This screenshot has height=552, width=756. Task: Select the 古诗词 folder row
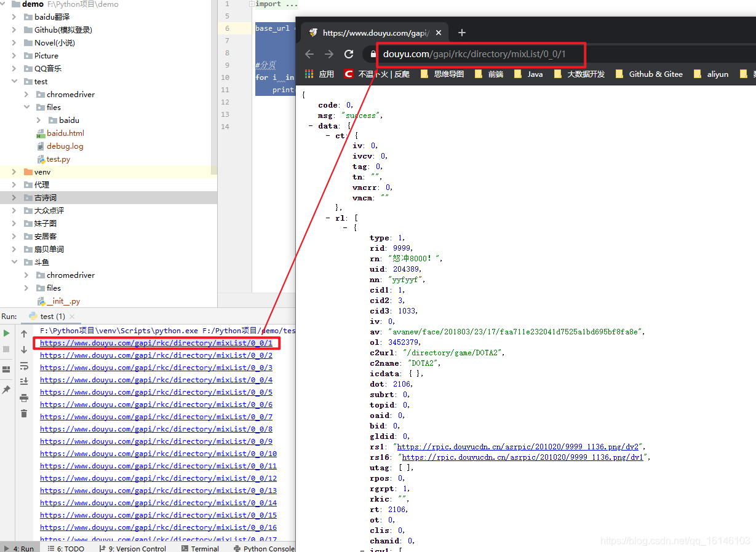click(108, 197)
